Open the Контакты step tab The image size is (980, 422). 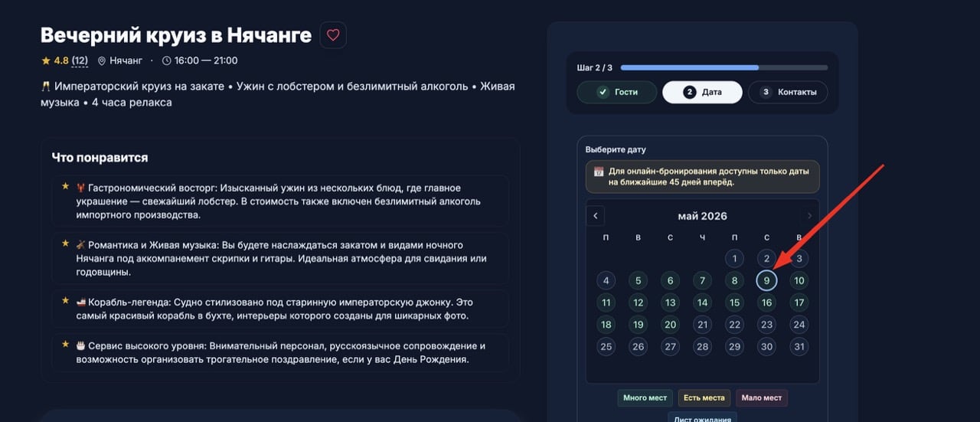[x=788, y=92]
